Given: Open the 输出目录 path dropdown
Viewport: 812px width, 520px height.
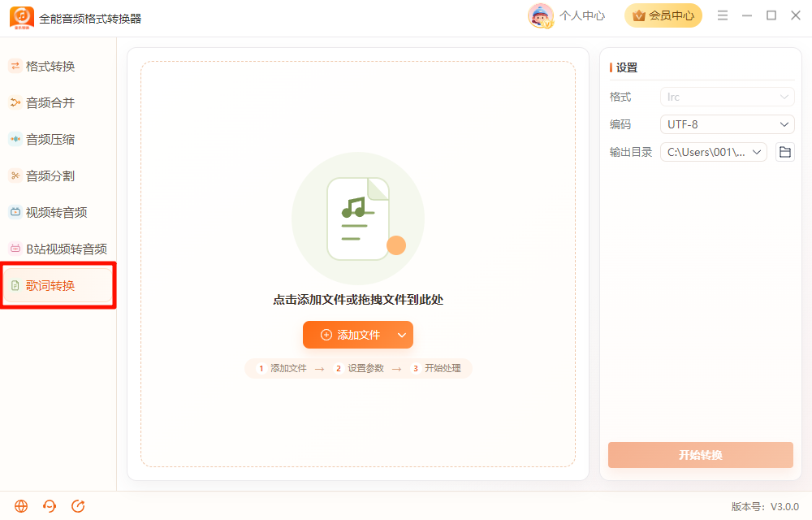Looking at the screenshot, I should click(713, 152).
